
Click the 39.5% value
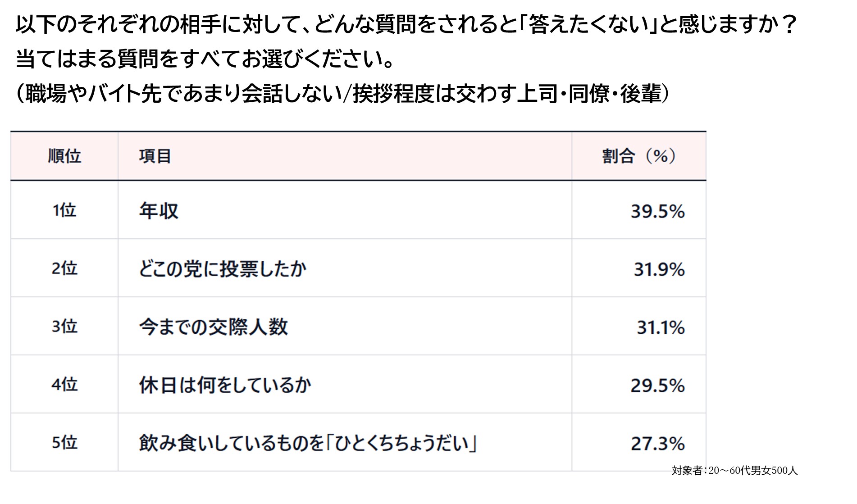tap(657, 211)
